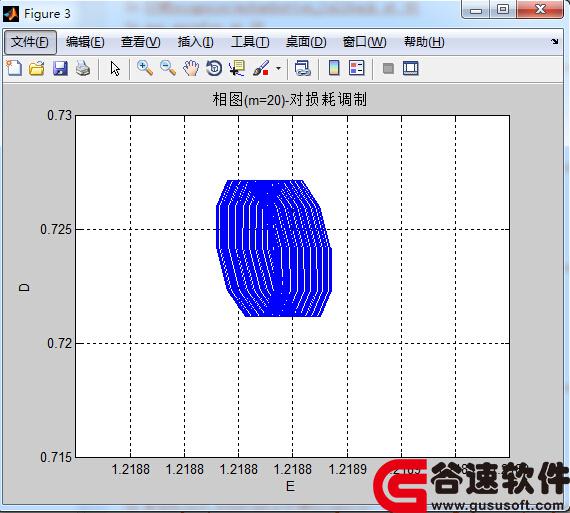
Task: Click the New Figure toolbar icon
Action: tap(14, 68)
